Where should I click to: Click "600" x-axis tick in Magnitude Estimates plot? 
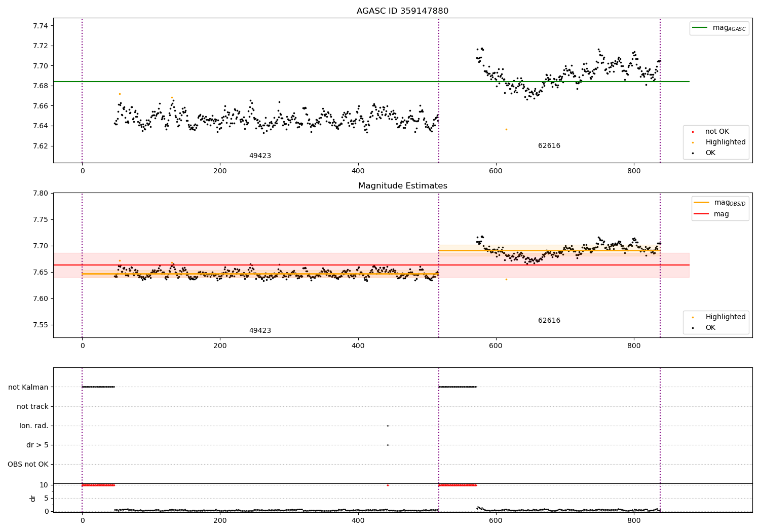(x=496, y=346)
